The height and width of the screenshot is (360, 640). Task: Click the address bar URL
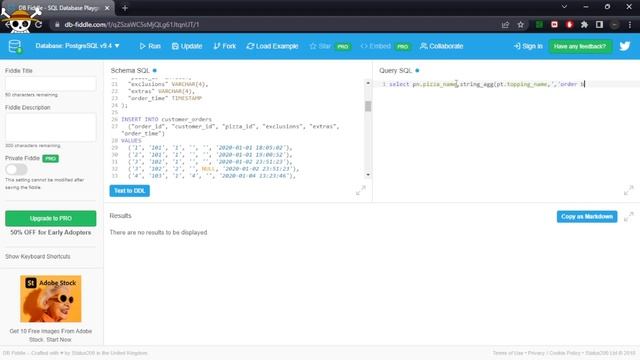click(x=131, y=24)
